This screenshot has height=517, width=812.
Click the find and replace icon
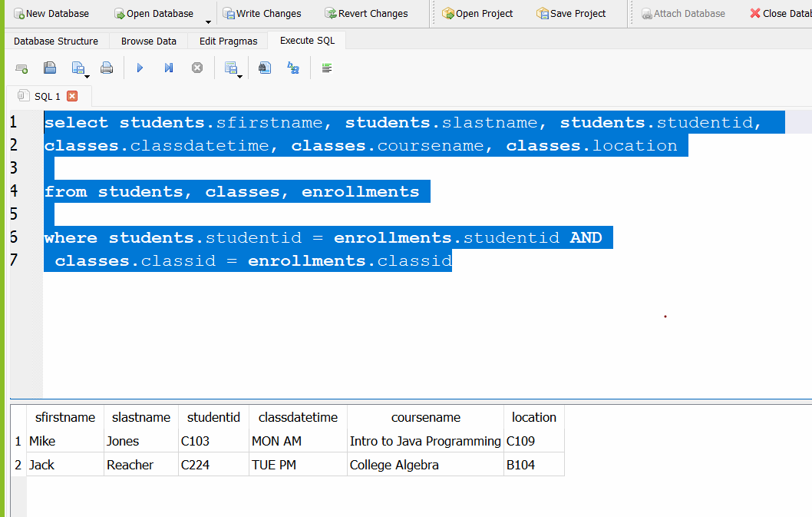293,68
